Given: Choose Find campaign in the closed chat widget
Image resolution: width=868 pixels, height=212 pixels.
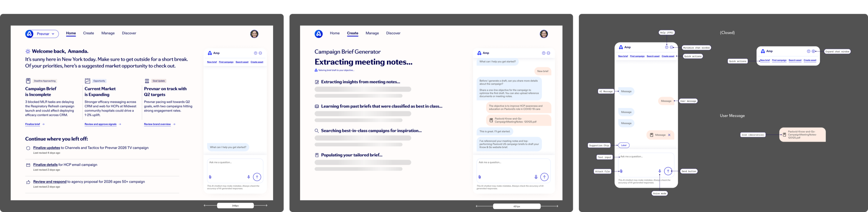Looking at the screenshot, I should point(779,60).
